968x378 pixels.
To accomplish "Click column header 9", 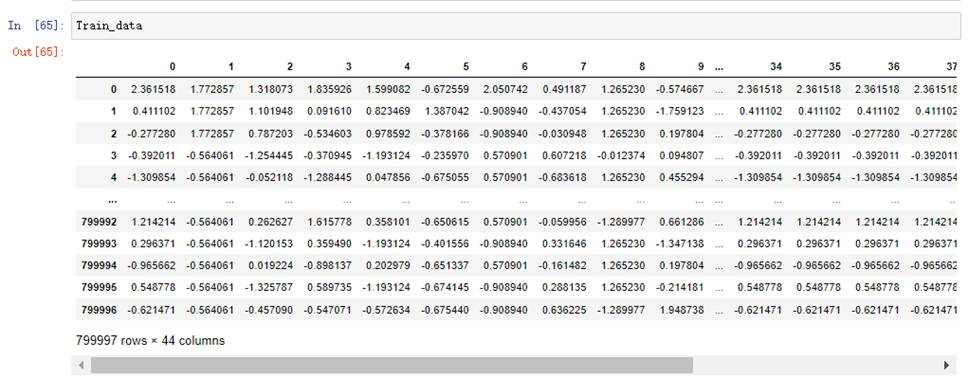I will click(x=700, y=67).
